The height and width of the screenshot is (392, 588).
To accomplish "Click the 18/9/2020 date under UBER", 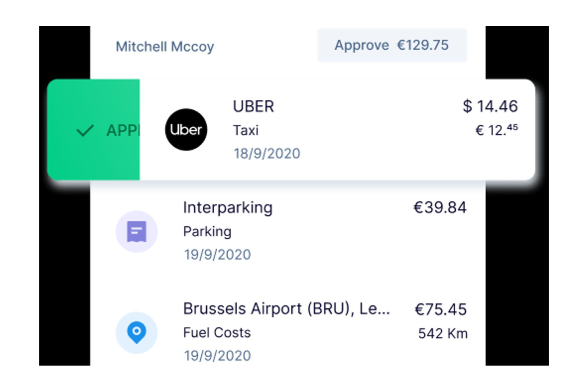I will pos(267,153).
